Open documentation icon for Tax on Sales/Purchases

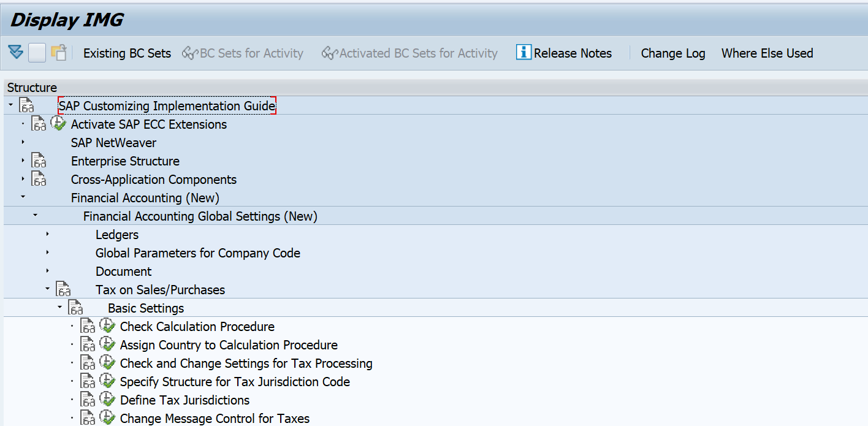63,290
